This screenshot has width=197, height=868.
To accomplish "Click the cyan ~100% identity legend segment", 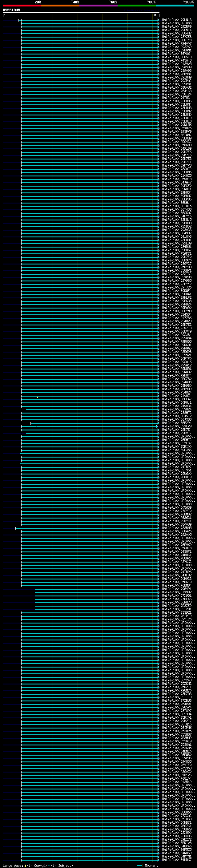I will [175, 6].
